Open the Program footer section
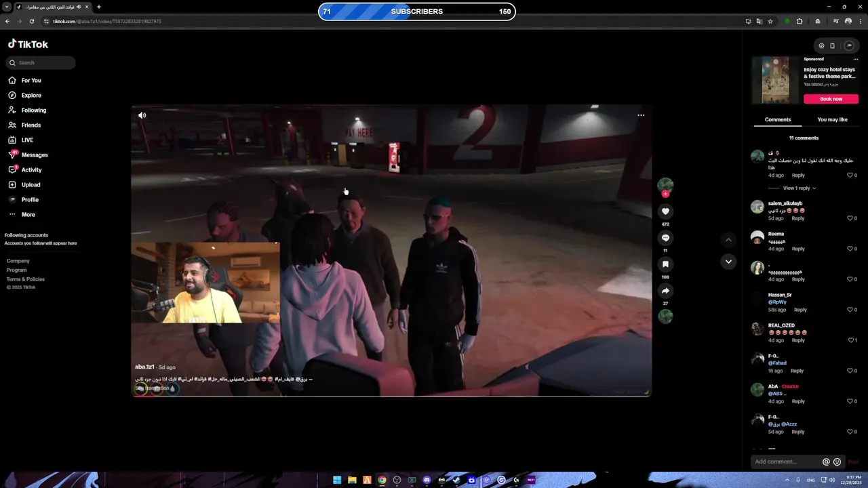The width and height of the screenshot is (868, 488). click(17, 270)
